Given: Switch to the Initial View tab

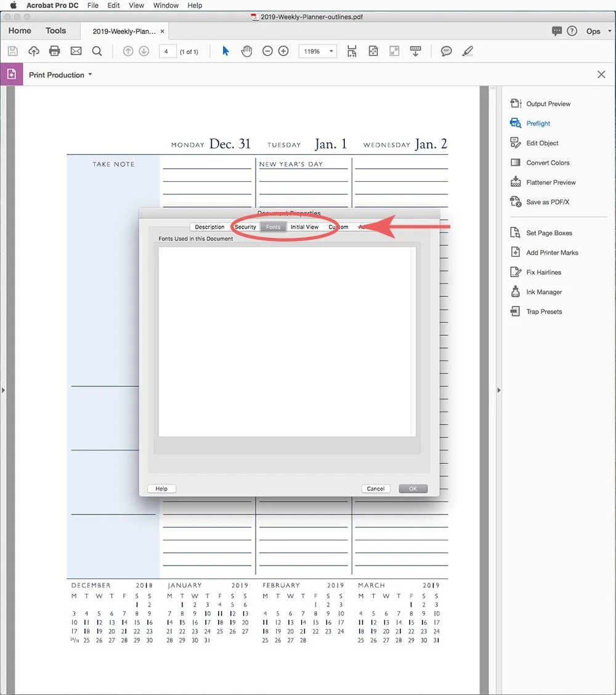Looking at the screenshot, I should 304,227.
